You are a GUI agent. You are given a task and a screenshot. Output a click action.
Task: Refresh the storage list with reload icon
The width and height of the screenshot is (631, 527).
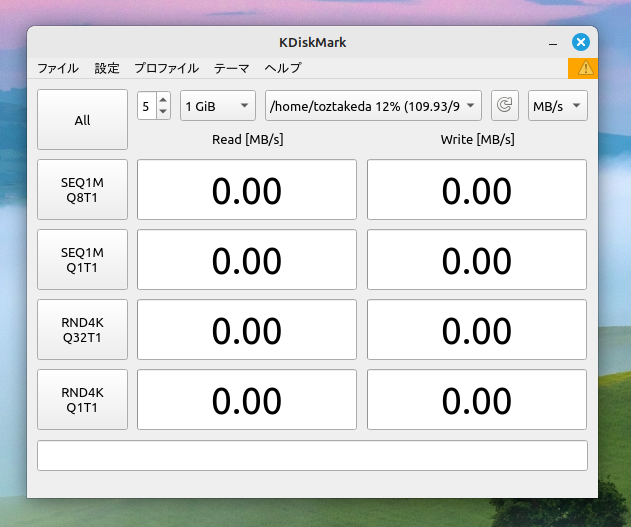pos(505,105)
